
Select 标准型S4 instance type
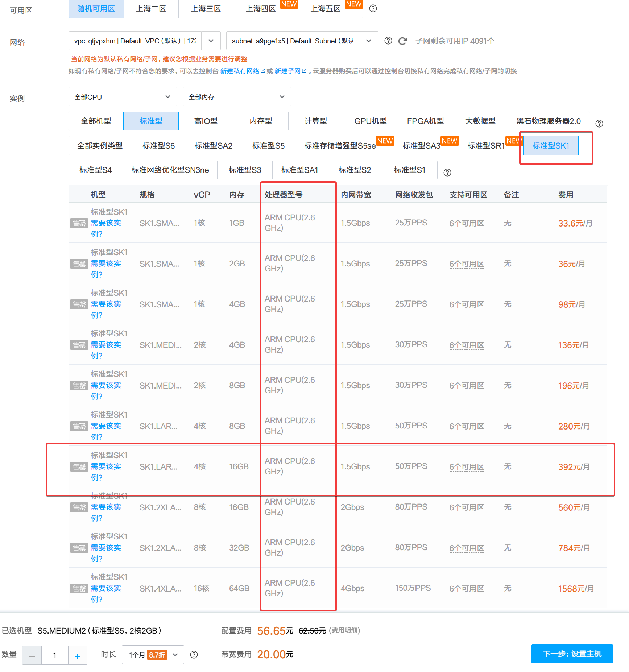point(95,170)
